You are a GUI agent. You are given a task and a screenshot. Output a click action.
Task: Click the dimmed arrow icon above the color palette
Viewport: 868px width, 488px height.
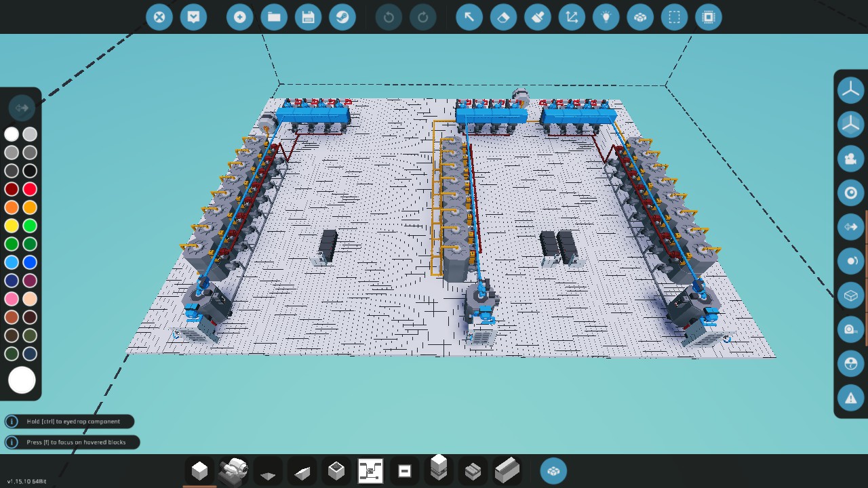click(21, 107)
